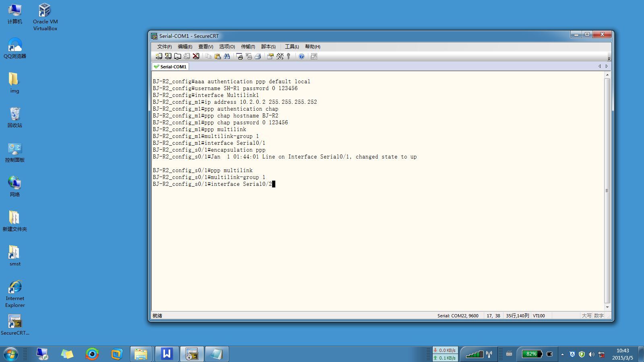644x362 pixels.
Task: Open the 查看(V) menu
Action: pos(206,47)
